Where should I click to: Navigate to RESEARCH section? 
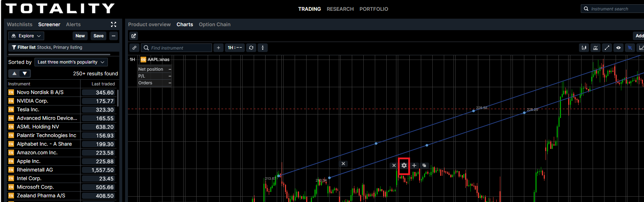340,9
